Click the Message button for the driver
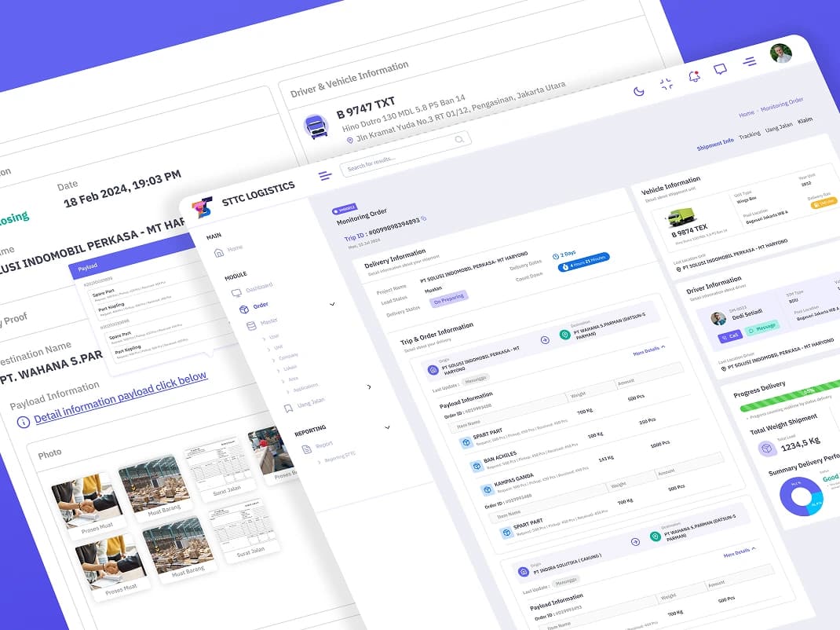The height and width of the screenshot is (630, 840). (761, 328)
